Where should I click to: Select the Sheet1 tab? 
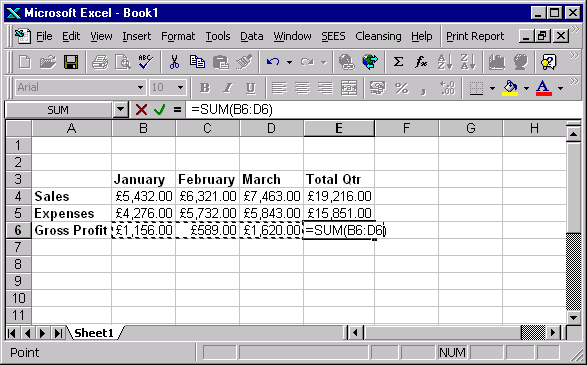(x=94, y=332)
